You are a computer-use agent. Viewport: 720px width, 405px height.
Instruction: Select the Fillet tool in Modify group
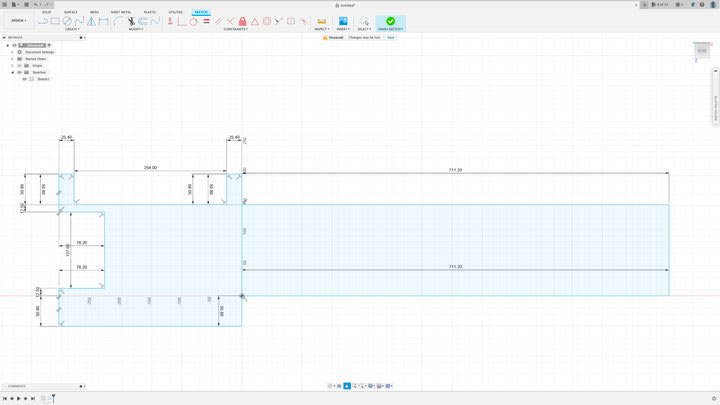(118, 21)
